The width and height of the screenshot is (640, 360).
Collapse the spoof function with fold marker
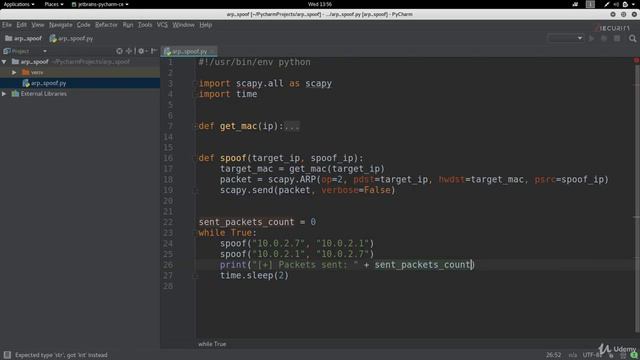196,158
